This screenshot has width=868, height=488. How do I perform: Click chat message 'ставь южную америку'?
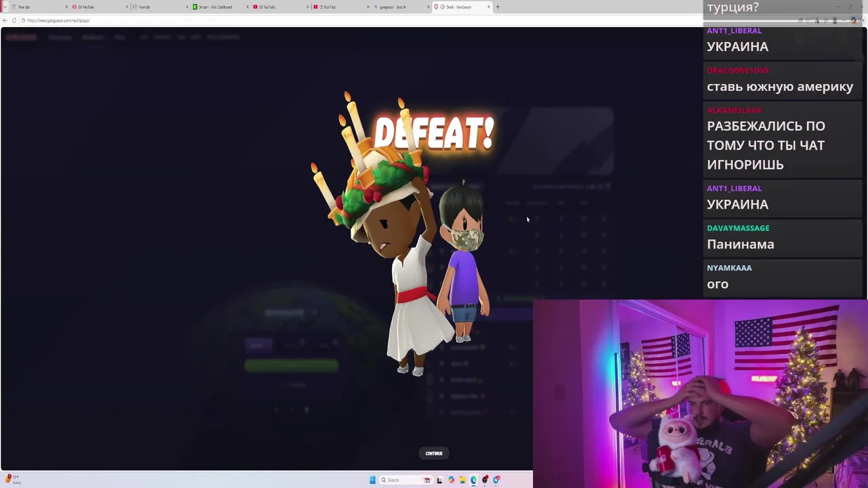pos(780,87)
